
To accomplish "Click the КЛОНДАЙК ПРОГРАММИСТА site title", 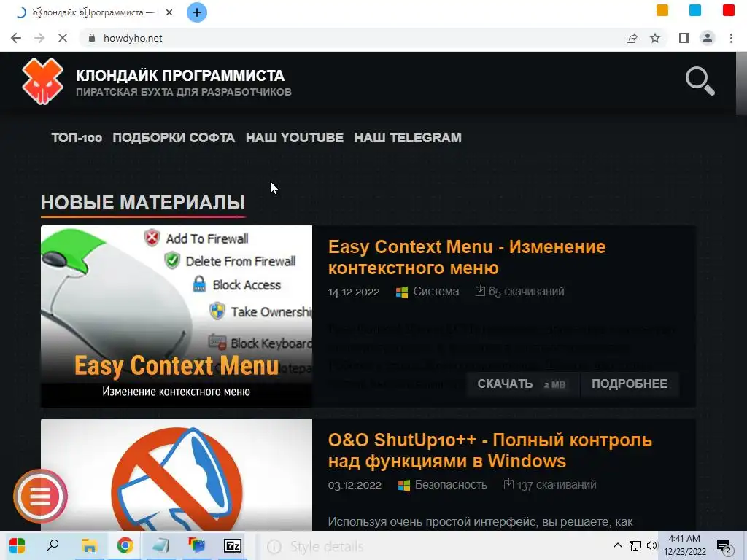I will [180, 75].
